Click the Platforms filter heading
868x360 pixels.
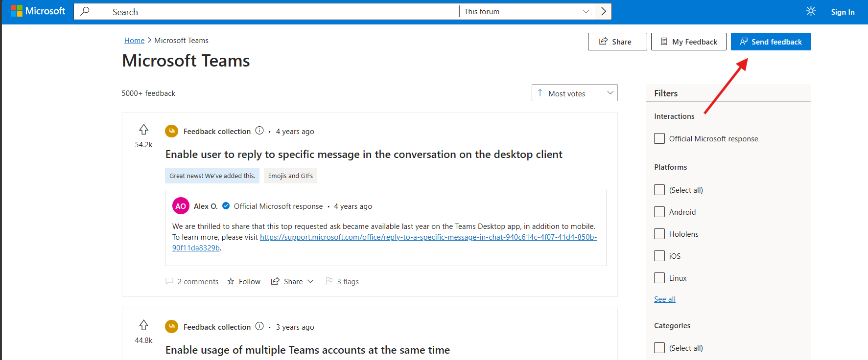[670, 167]
